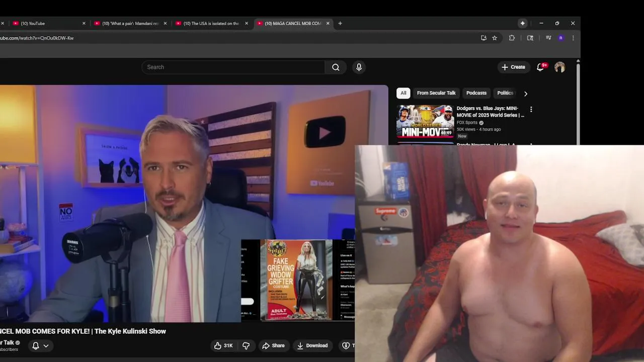Click the Download button
This screenshot has width=644, height=362.
312,345
